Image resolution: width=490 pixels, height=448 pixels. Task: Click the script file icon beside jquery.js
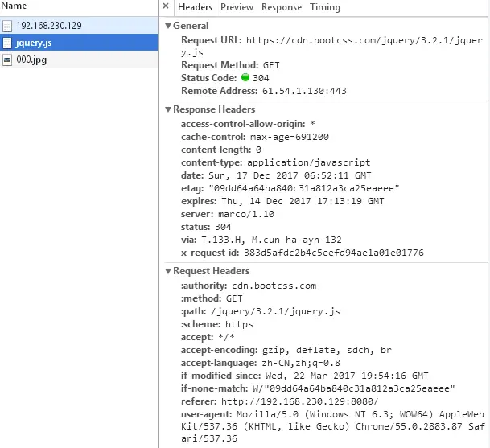7,43
